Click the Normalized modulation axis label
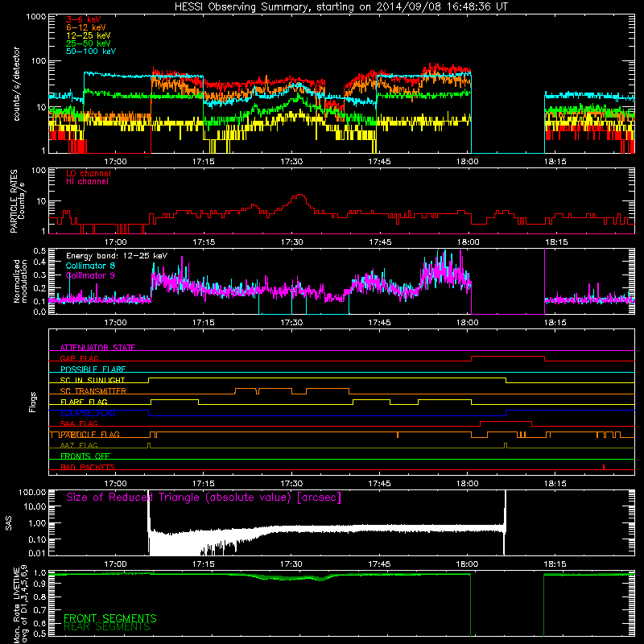This screenshot has width=644, height=644. pyautogui.click(x=20, y=281)
